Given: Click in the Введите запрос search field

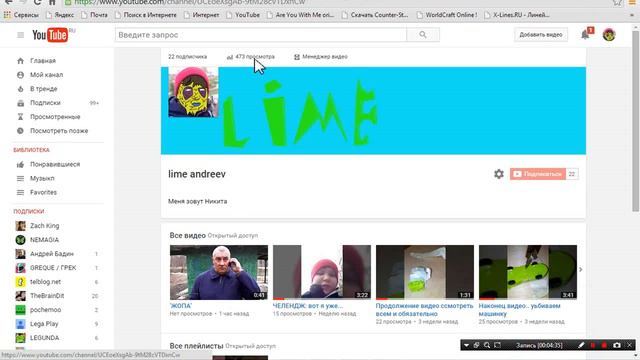Looking at the screenshot, I should tap(261, 35).
